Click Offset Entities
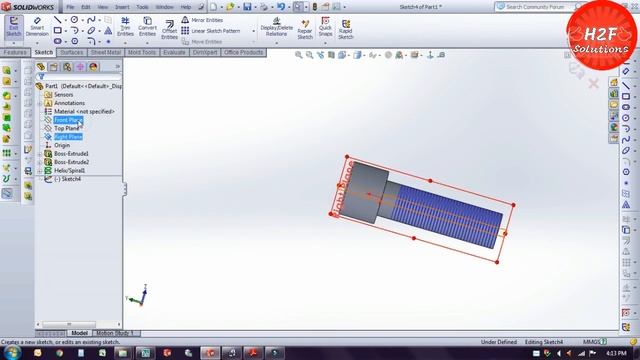This screenshot has height=360, width=640. (169, 29)
